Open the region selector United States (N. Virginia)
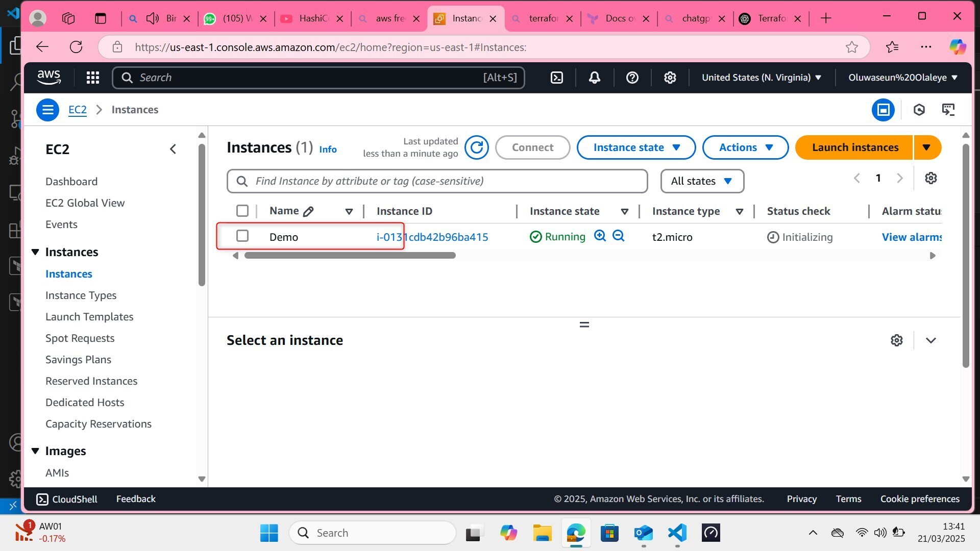This screenshot has width=980, height=551. click(x=762, y=78)
